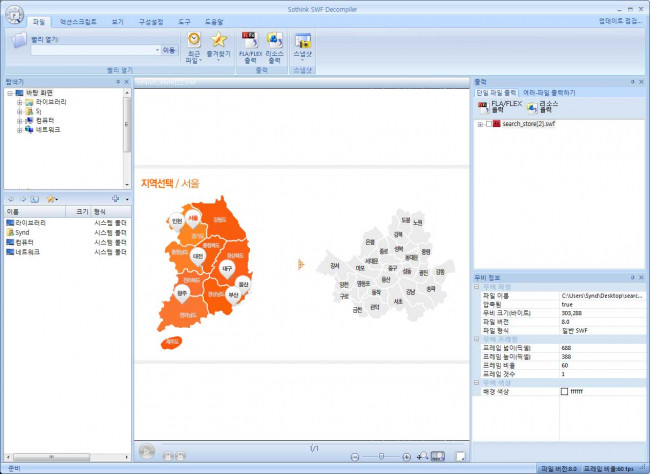Open the 최근 파일 (recent files) menu

pyautogui.click(x=194, y=46)
